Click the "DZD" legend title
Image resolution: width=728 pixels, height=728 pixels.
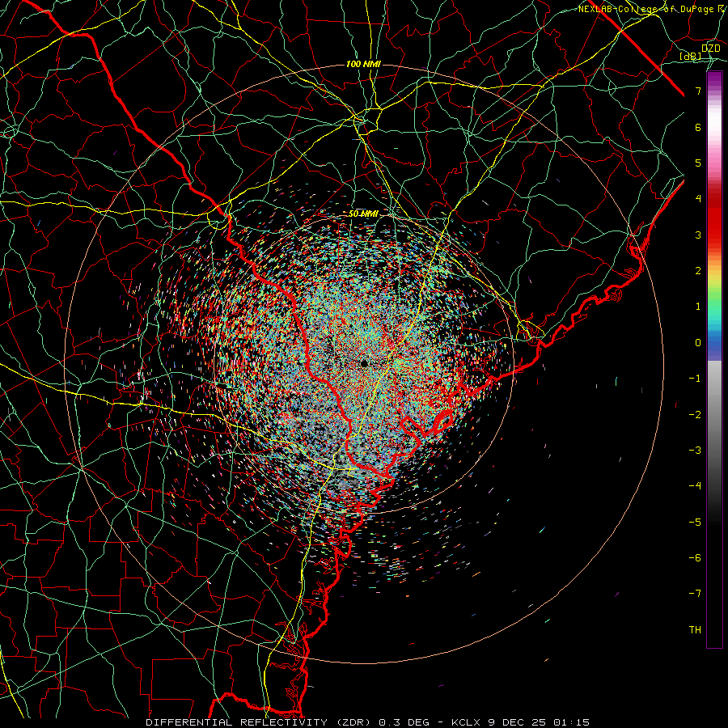tap(711, 48)
